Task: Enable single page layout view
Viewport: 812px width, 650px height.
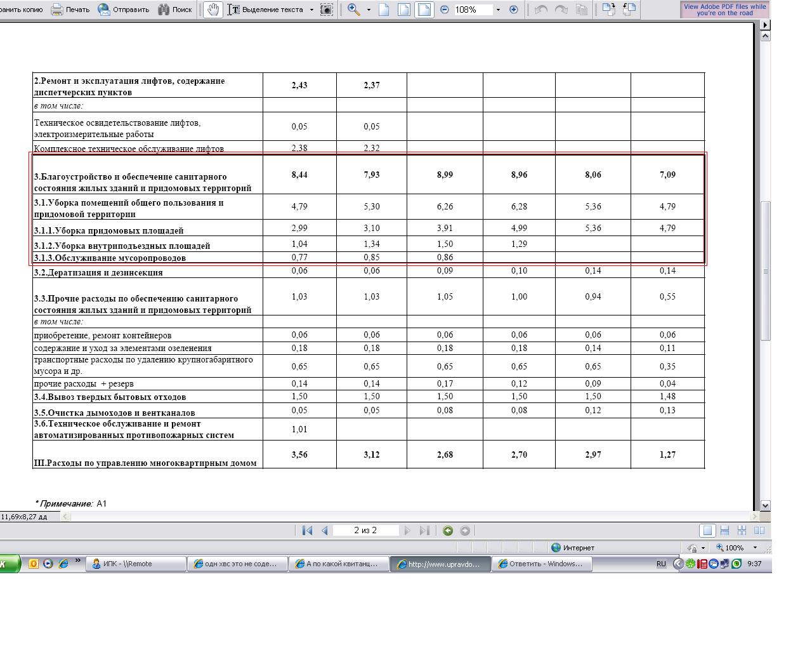Action: pyautogui.click(x=707, y=531)
